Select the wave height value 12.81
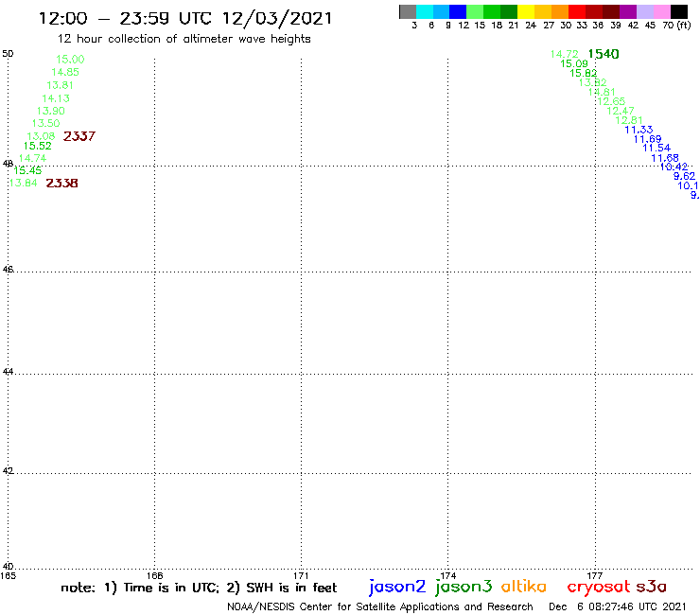 coord(628,120)
